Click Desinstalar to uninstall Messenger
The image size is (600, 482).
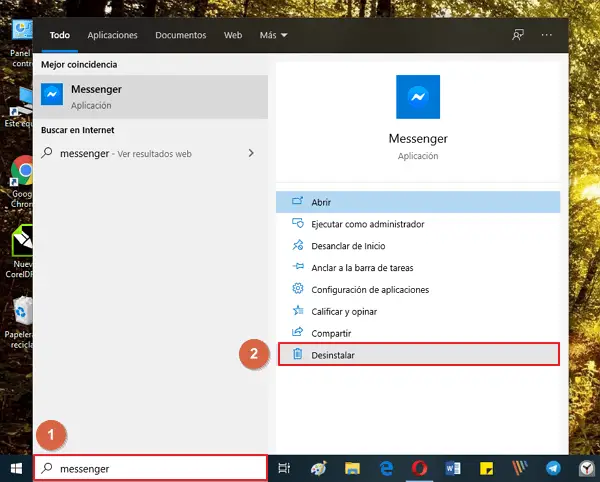[x=419, y=355]
